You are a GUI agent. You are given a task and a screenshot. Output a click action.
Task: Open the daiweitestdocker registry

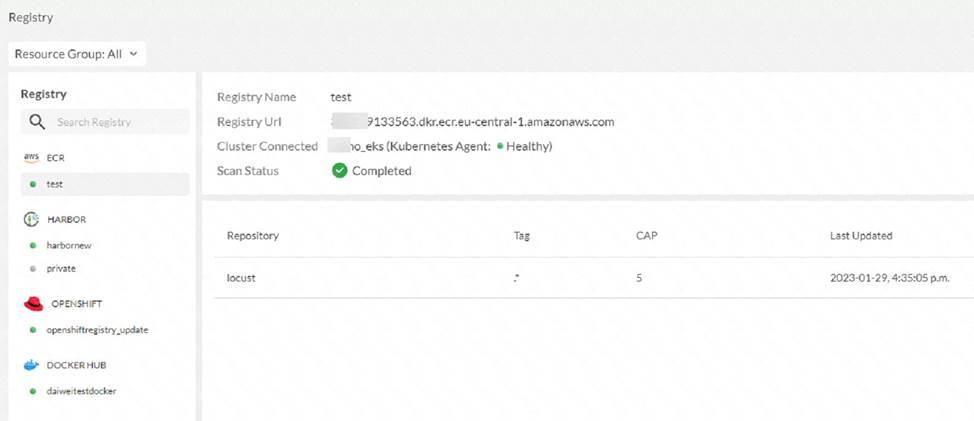[81, 391]
